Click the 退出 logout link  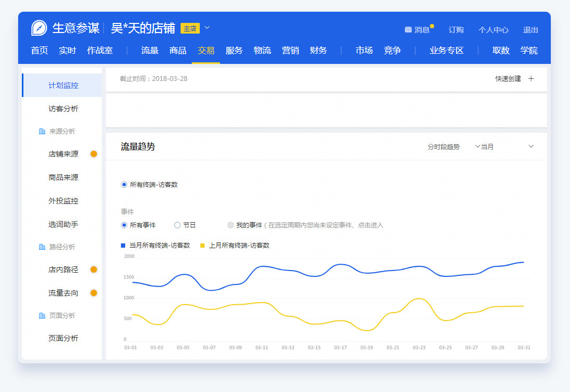[531, 30]
